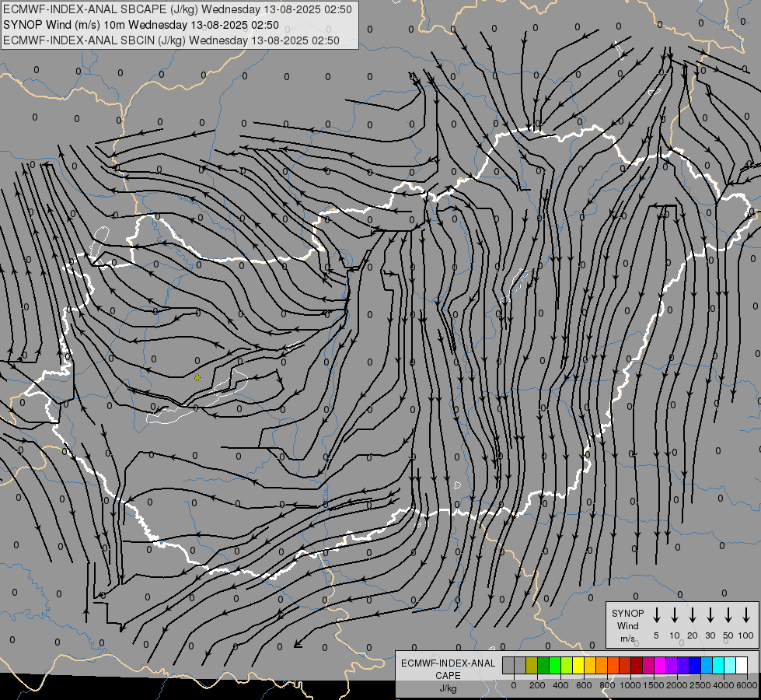Pick the bright magenta swatch at 1500

pos(660,665)
